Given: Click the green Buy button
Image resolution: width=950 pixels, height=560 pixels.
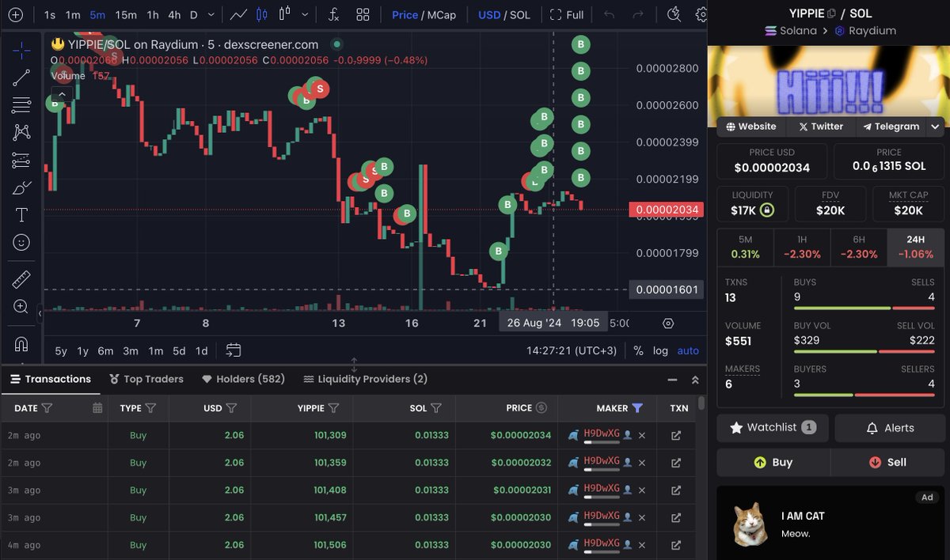Looking at the screenshot, I should [773, 462].
